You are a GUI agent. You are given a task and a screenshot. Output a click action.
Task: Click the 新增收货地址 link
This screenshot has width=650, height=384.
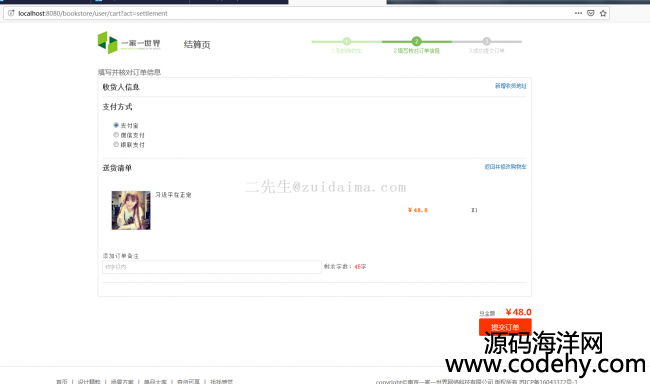[x=510, y=86]
